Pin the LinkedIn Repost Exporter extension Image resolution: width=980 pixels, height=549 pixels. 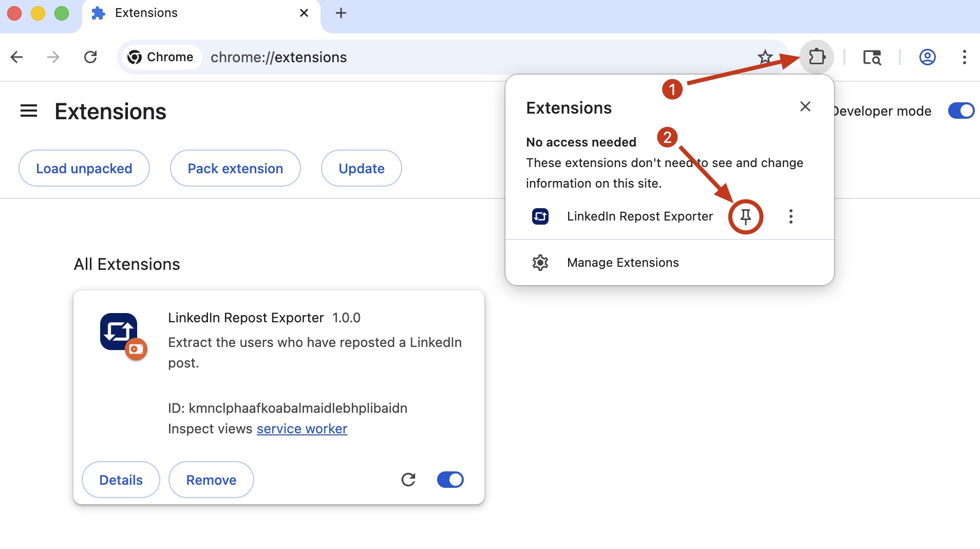tap(746, 216)
